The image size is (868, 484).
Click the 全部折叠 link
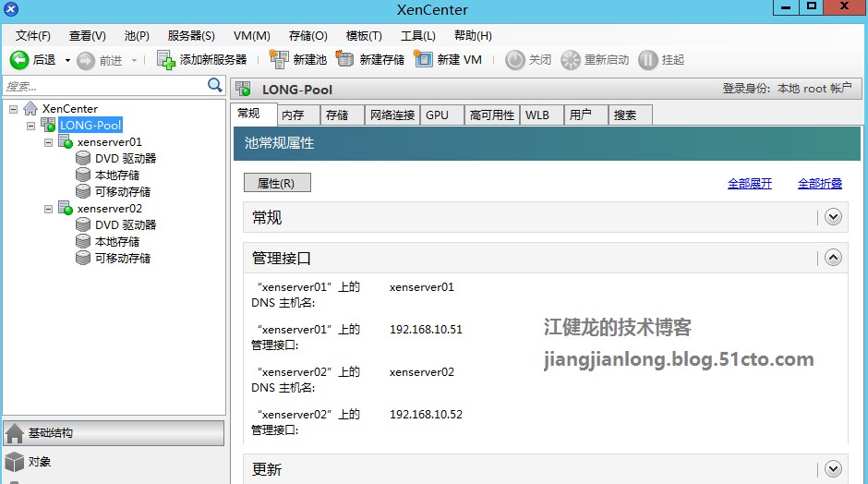pos(820,183)
